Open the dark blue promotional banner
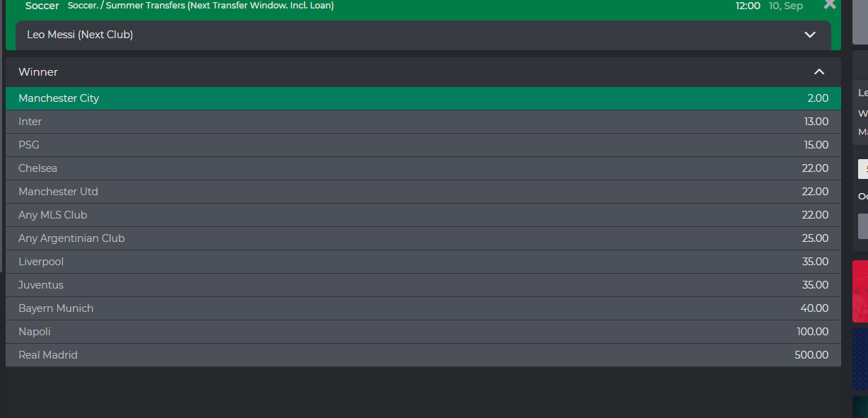Image resolution: width=868 pixels, height=418 pixels. coord(860,359)
